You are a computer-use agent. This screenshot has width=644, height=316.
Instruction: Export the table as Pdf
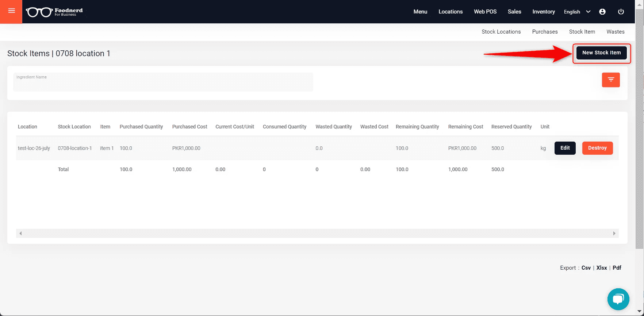pyautogui.click(x=617, y=268)
